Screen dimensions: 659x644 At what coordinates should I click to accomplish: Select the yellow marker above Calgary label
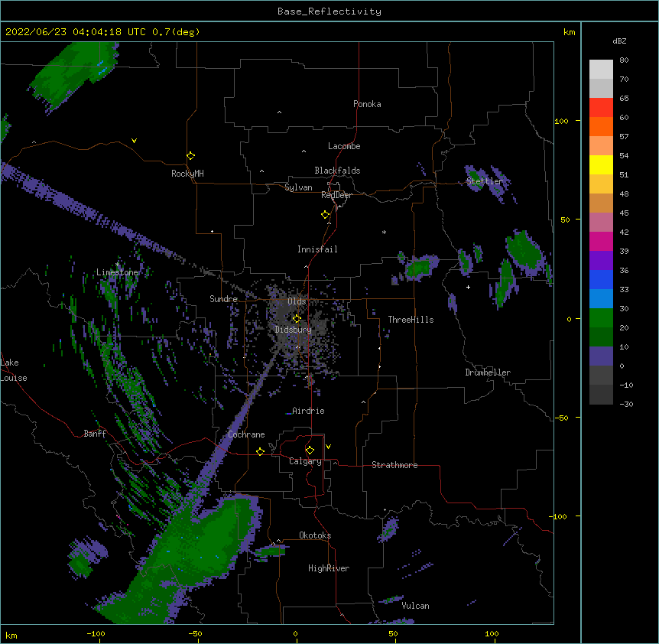coord(310,450)
